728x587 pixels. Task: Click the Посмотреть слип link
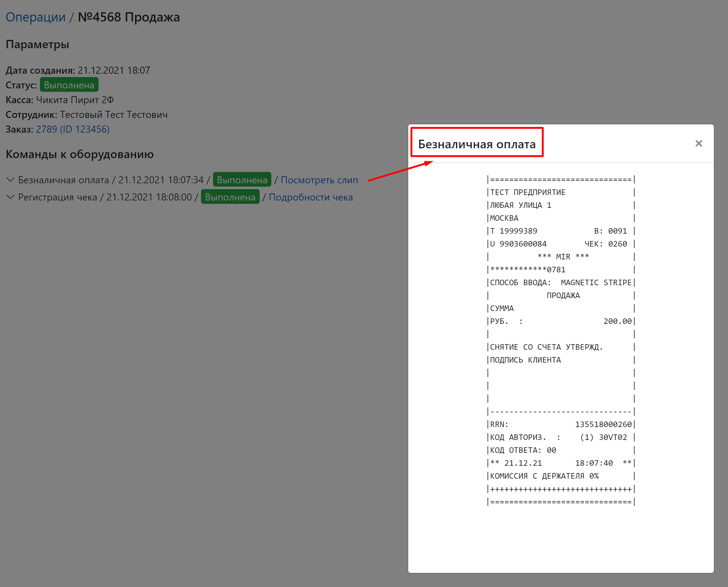pos(319,180)
